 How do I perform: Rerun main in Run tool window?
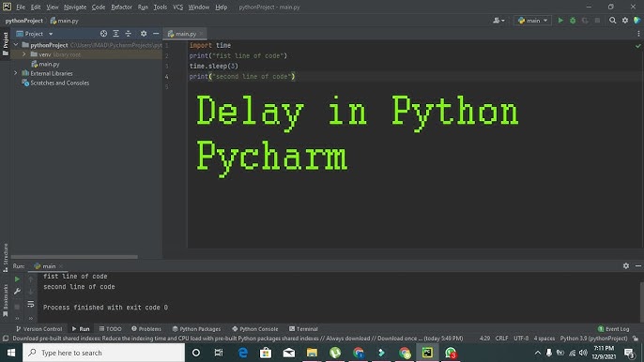tap(17, 279)
